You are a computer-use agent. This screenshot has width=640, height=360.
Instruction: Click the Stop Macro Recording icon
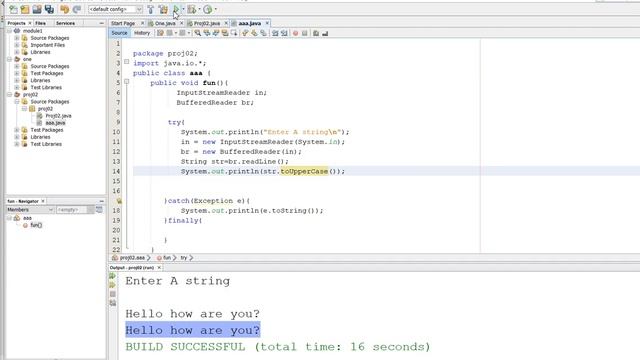click(x=304, y=33)
